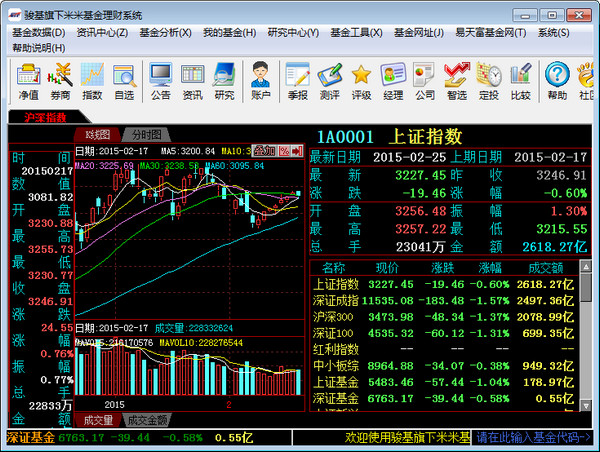Image resolution: width=600 pixels, height=452 pixels.
Task: Click the index list scrollbar thumb
Action: click(x=585, y=287)
